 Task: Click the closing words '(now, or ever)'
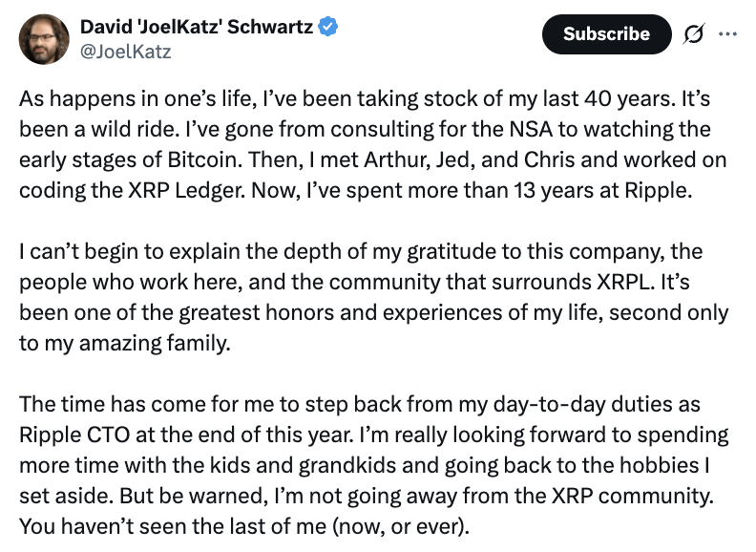[412, 524]
